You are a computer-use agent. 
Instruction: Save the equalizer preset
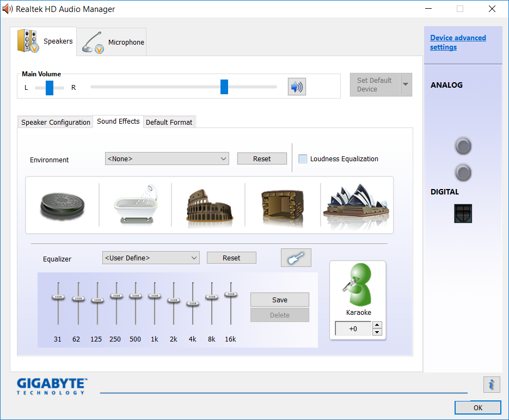(279, 300)
